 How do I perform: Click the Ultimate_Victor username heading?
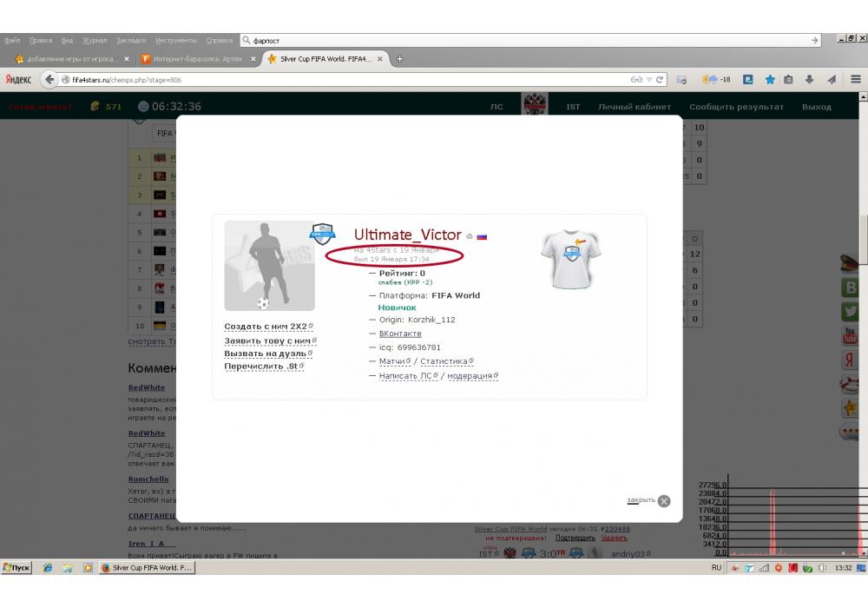pyautogui.click(x=407, y=235)
